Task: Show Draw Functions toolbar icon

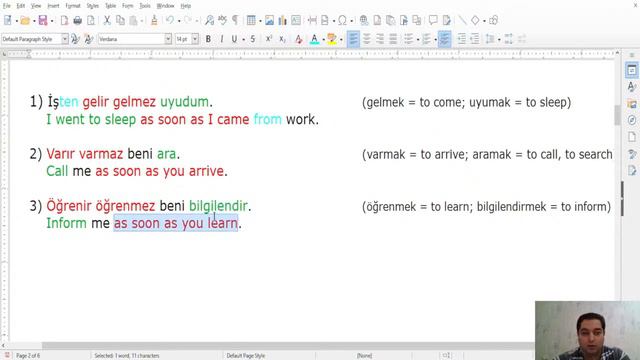Action: pyautogui.click(x=493, y=20)
